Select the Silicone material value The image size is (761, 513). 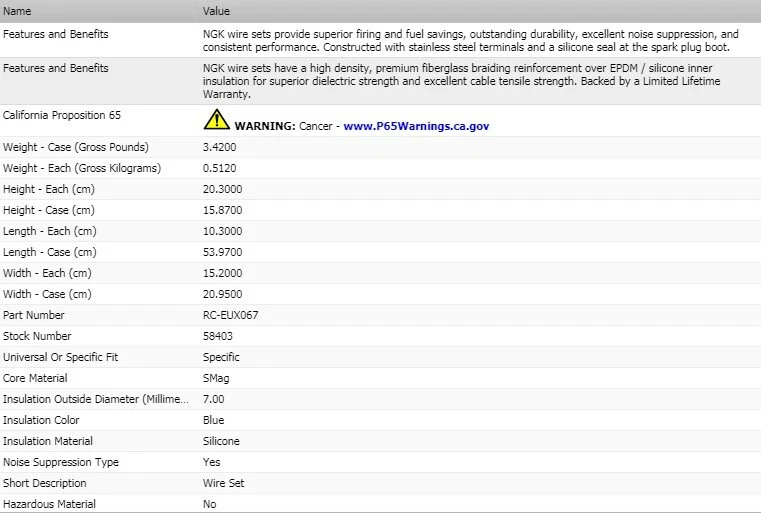221,441
